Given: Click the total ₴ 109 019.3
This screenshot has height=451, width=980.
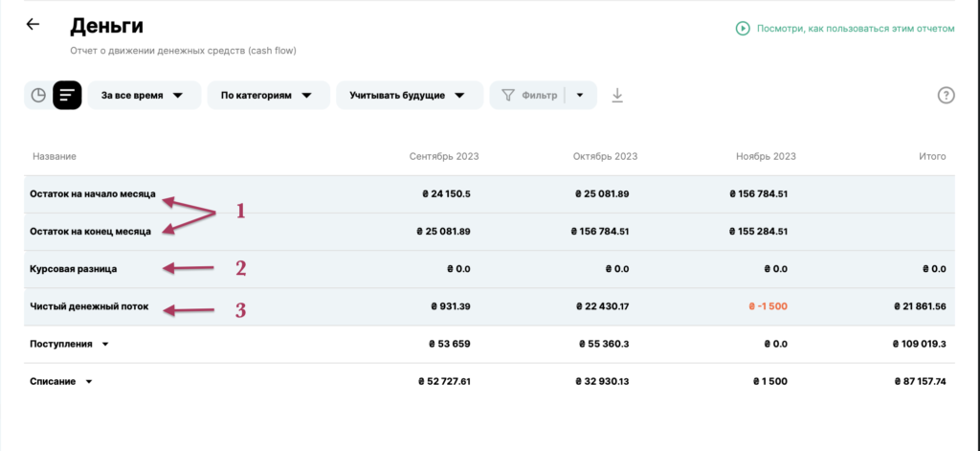Looking at the screenshot, I should click(918, 344).
